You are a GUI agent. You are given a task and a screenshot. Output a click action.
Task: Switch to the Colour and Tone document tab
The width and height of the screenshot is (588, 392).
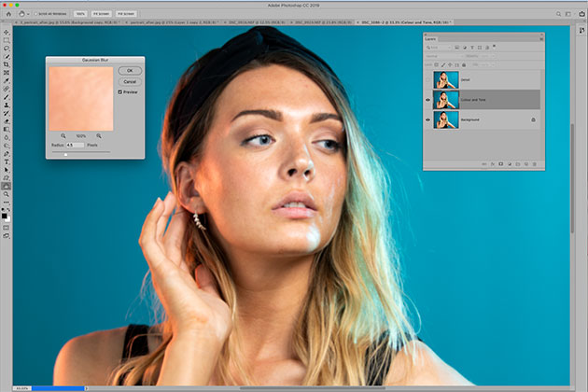pyautogui.click(x=404, y=22)
